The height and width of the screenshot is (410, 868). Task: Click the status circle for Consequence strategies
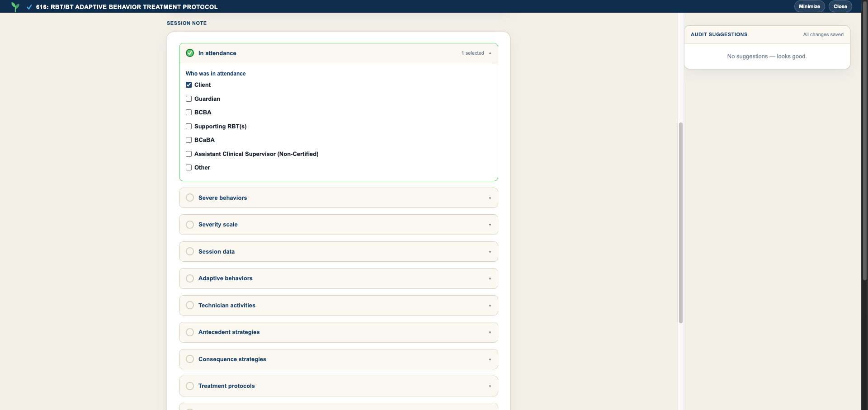click(x=190, y=359)
